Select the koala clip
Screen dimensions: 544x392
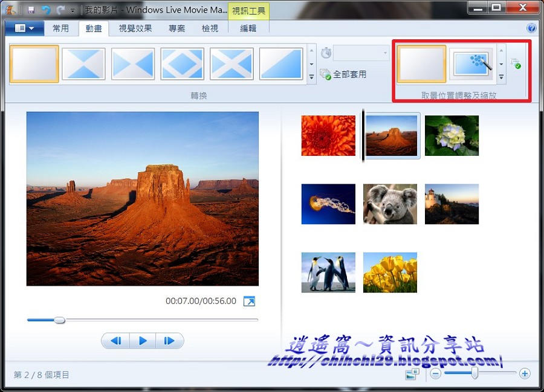point(390,204)
